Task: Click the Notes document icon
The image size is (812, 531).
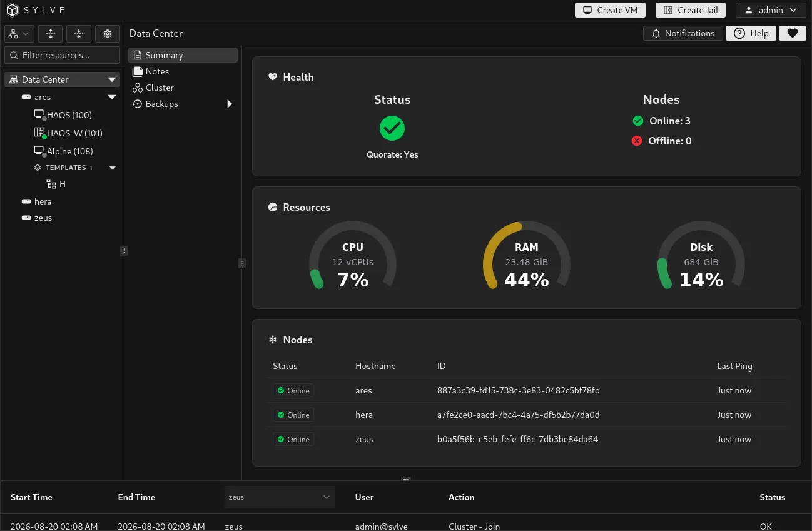Action: pyautogui.click(x=138, y=71)
